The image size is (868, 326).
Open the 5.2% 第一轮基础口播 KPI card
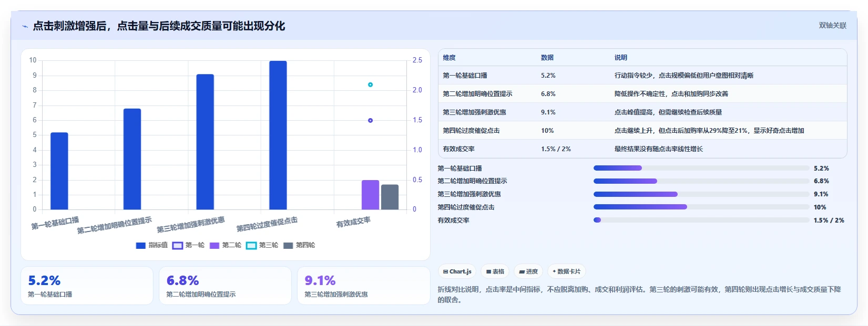click(x=87, y=286)
